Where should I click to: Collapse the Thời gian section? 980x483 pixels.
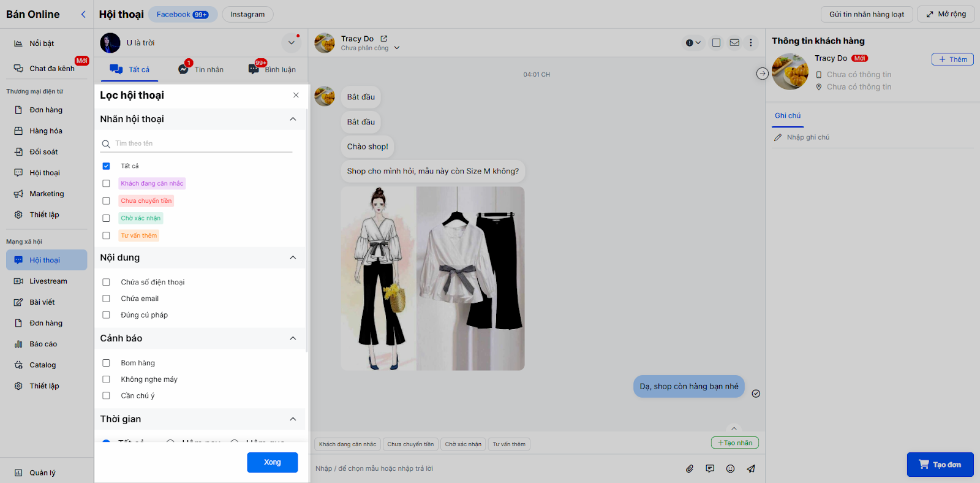293,419
